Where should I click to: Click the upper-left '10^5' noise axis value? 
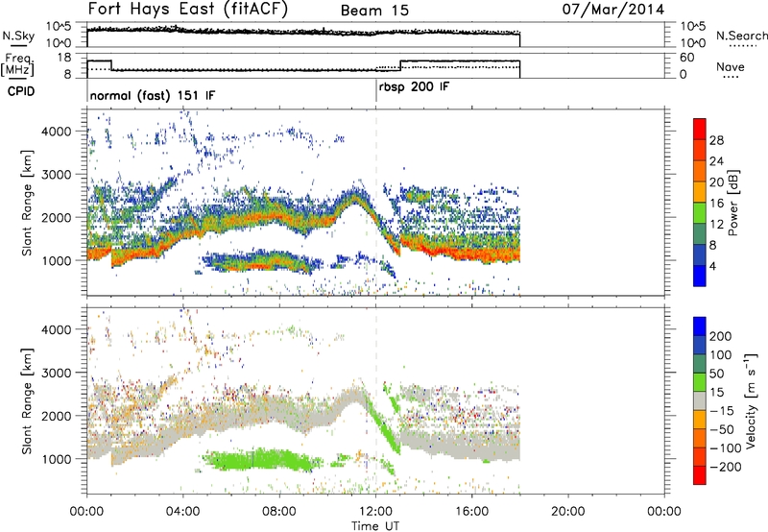(59, 27)
